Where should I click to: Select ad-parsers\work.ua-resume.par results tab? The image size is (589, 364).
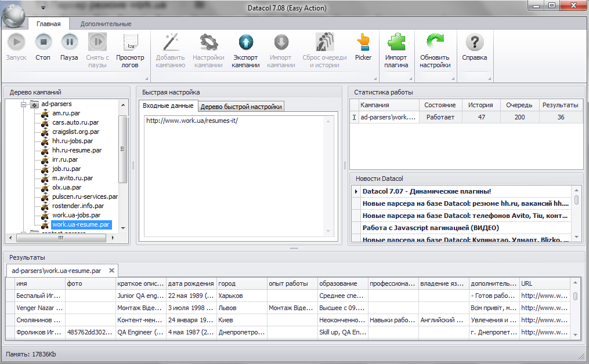56,271
